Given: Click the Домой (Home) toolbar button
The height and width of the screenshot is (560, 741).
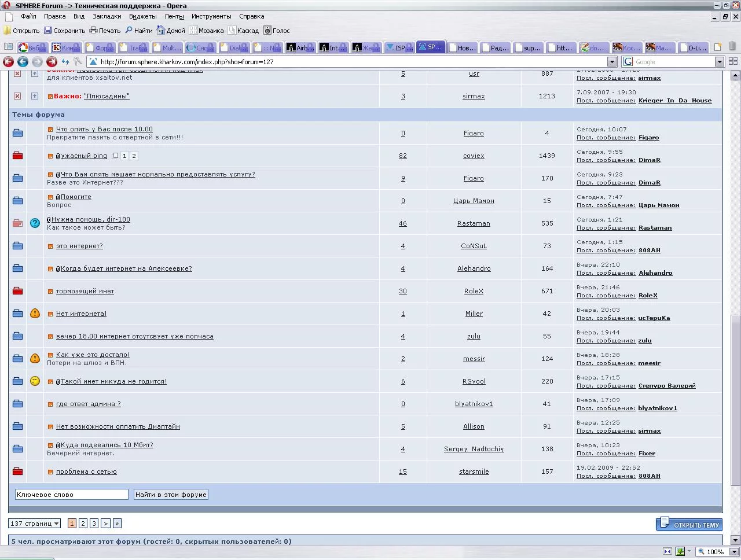Looking at the screenshot, I should [170, 31].
